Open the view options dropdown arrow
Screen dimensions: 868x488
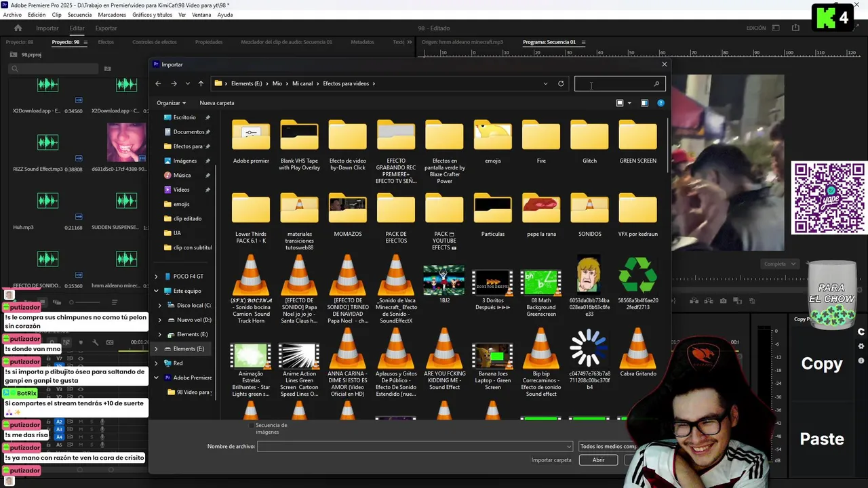click(x=629, y=103)
